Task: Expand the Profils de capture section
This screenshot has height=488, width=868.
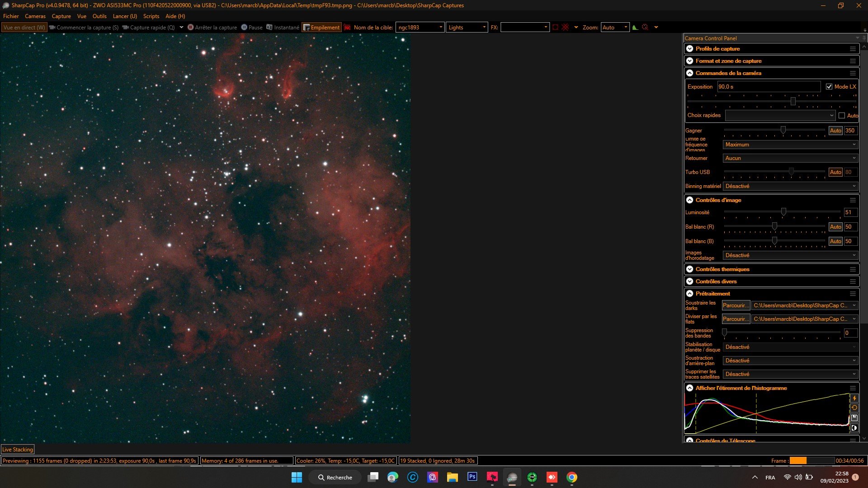Action: click(x=690, y=49)
